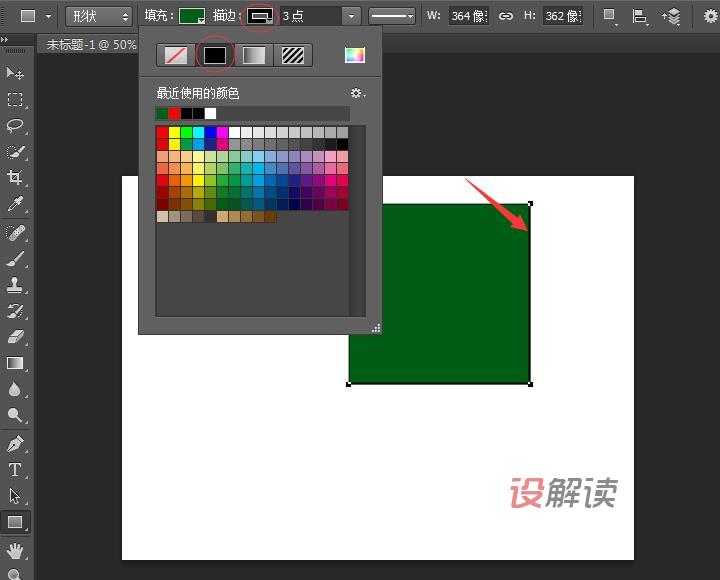This screenshot has height=580, width=720.
Task: Select the Lasso tool
Action: click(x=15, y=126)
